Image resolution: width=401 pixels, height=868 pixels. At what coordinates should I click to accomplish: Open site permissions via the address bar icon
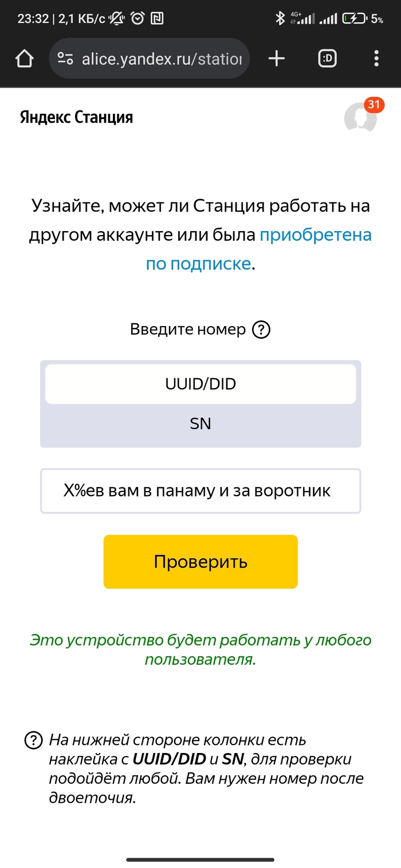[x=67, y=58]
